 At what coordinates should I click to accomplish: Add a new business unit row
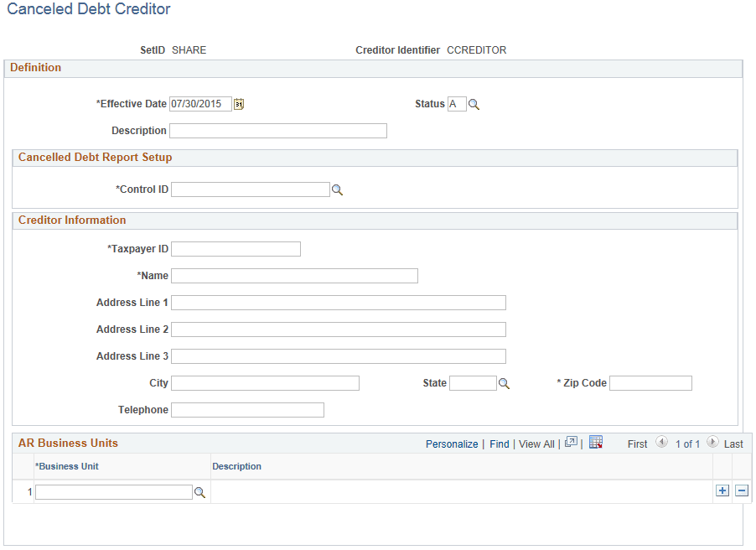pyautogui.click(x=722, y=490)
